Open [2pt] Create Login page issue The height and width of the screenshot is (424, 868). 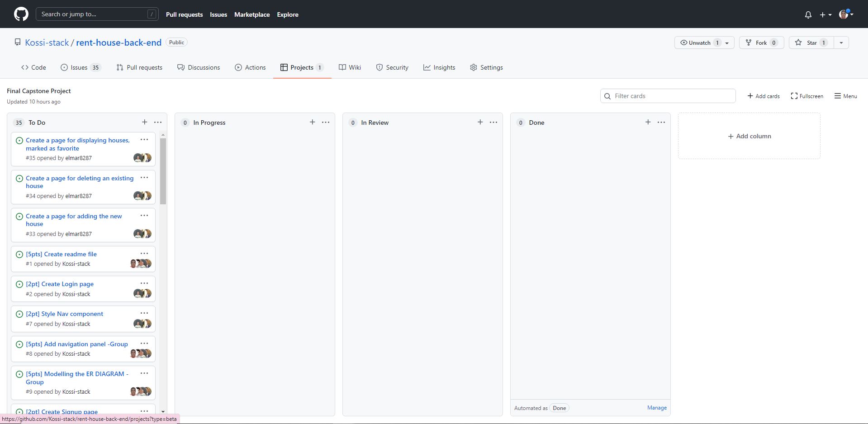click(60, 284)
